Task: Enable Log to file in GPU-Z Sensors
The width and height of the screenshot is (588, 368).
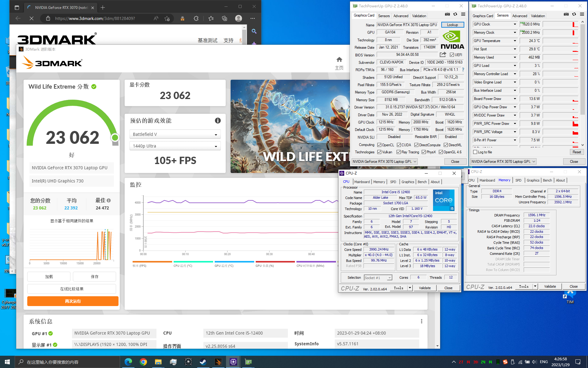Action: (x=475, y=152)
